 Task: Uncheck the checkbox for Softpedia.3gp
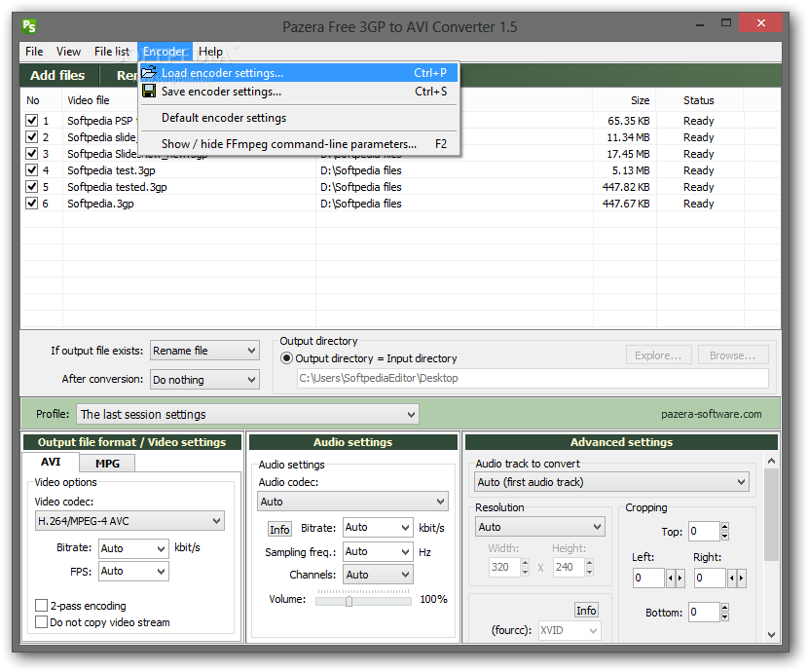(31, 203)
